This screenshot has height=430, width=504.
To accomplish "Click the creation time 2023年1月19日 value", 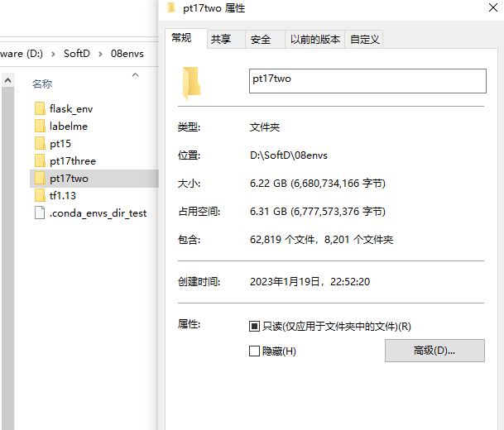I will point(310,282).
